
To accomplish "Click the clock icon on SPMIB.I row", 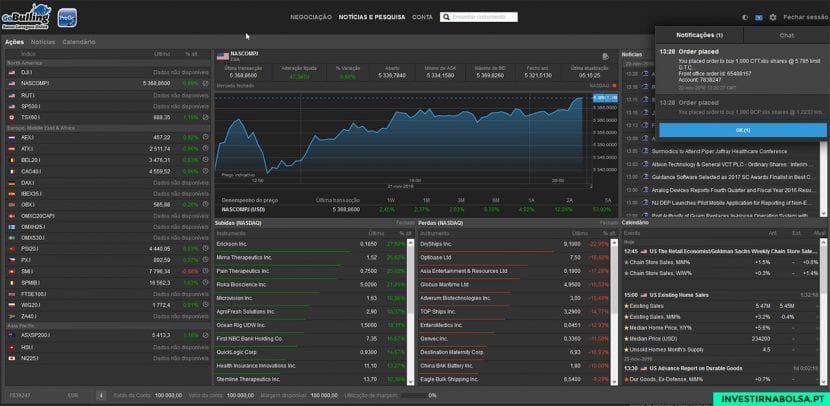I will click(205, 282).
